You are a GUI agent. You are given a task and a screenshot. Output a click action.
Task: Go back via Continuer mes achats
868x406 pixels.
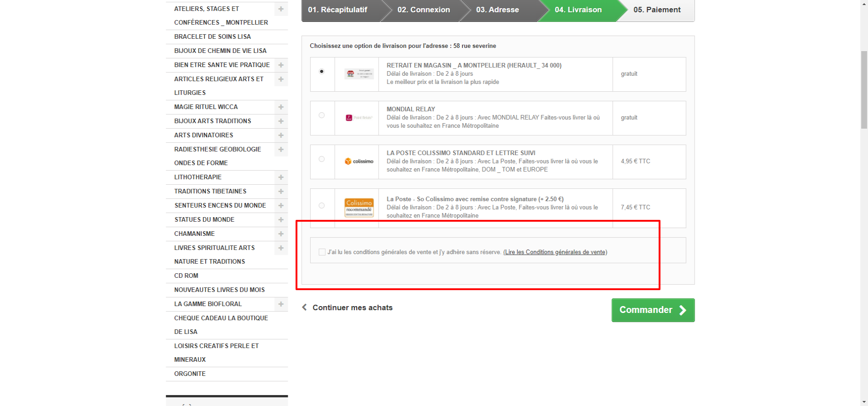(x=347, y=307)
